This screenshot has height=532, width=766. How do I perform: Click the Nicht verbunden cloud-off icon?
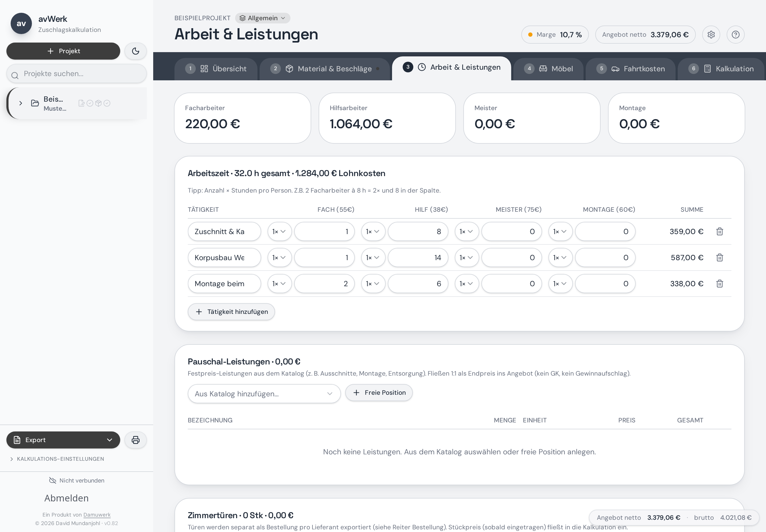pos(53,480)
